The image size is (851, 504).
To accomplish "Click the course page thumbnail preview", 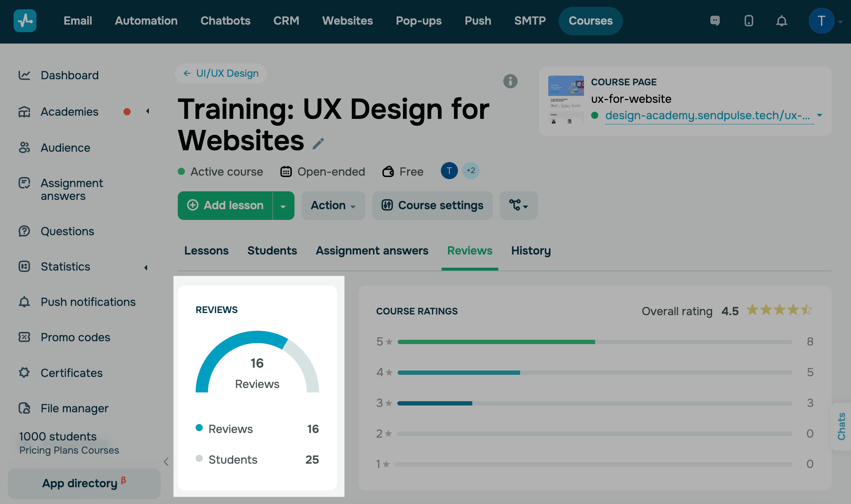I will click(566, 100).
